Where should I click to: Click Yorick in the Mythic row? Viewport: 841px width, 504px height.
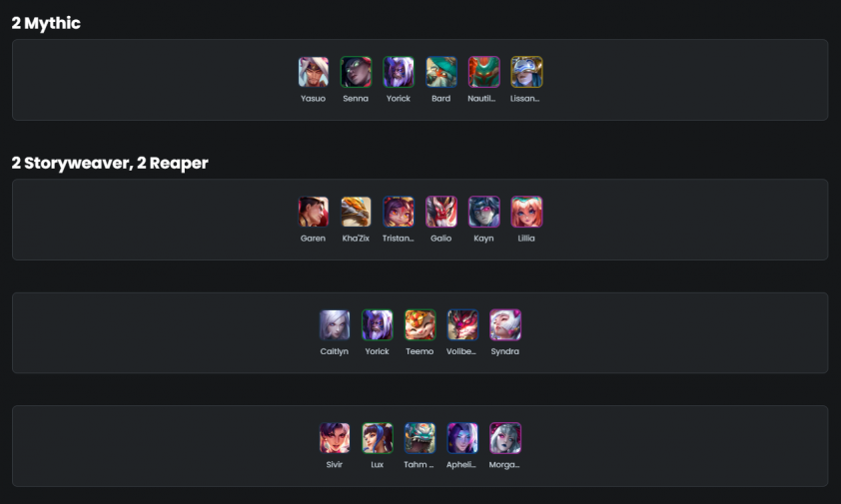click(x=399, y=72)
